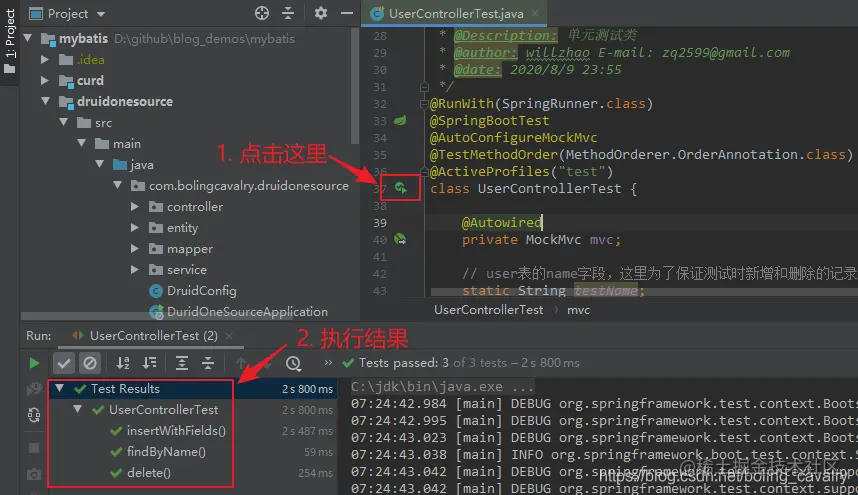Click C:\jdk\bin\java.exe console line

442,387
